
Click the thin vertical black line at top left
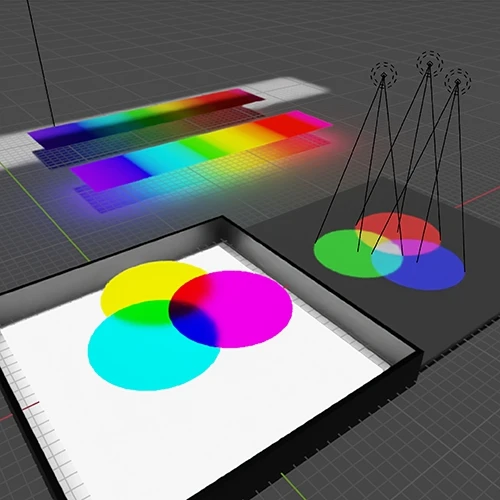tap(41, 63)
